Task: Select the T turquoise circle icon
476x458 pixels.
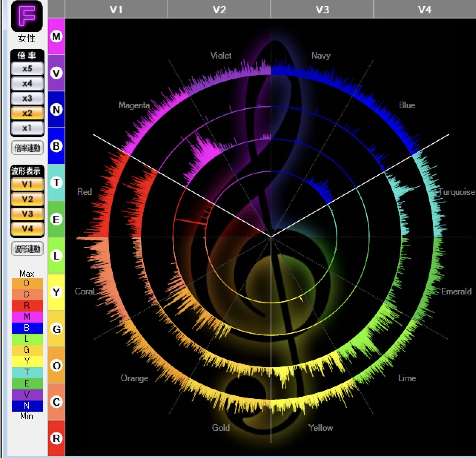Action: tap(56, 182)
